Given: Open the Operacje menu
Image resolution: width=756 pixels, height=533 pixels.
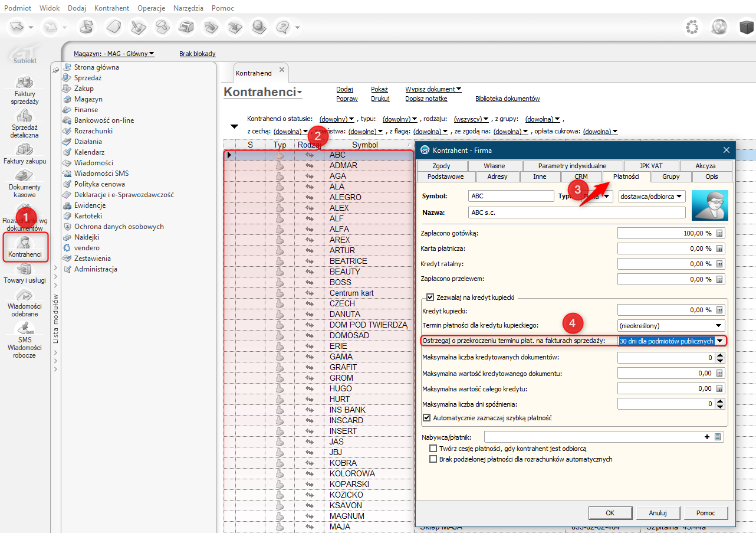Looking at the screenshot, I should pos(151,8).
